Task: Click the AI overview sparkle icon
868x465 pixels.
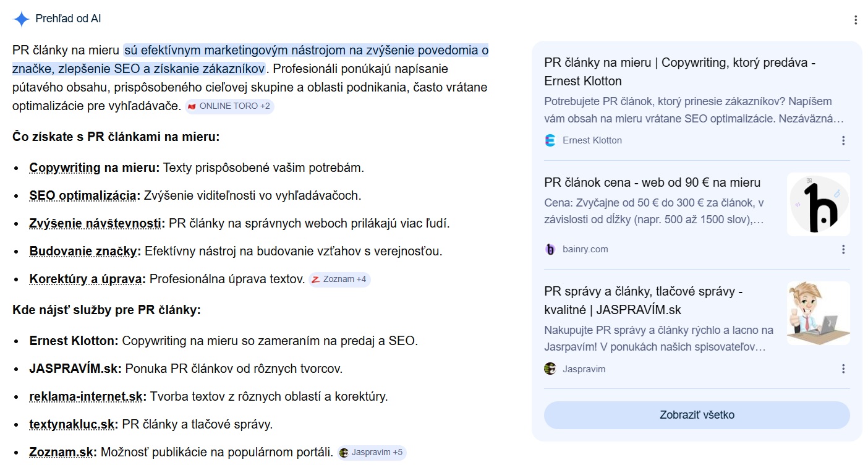Action: coord(21,19)
